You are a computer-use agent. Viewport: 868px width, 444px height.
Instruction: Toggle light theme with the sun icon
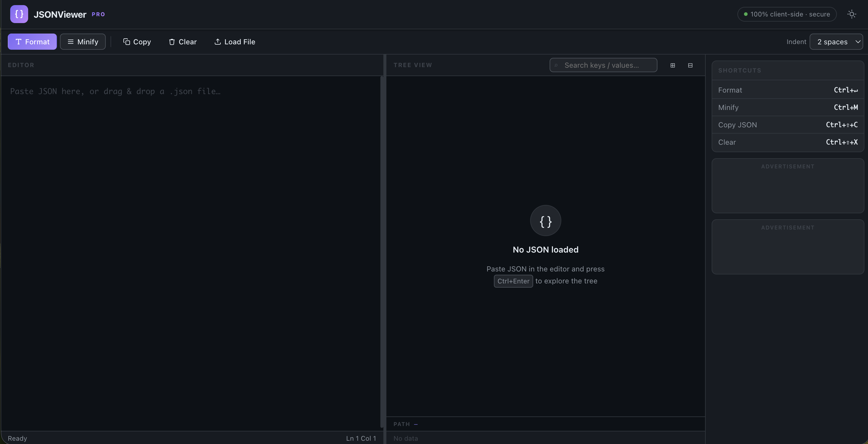point(852,14)
